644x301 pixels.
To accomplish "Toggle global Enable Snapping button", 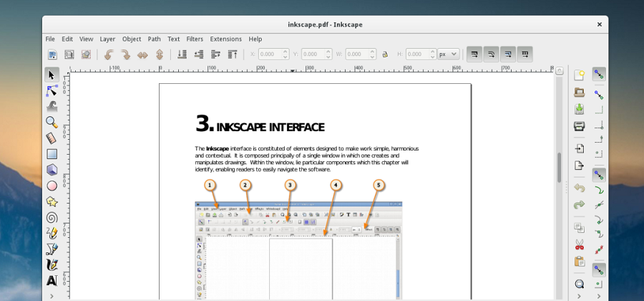I will click(x=599, y=75).
